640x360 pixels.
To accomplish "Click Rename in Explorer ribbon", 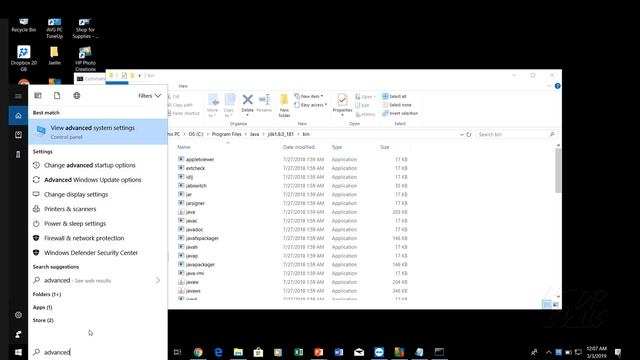I will (264, 104).
